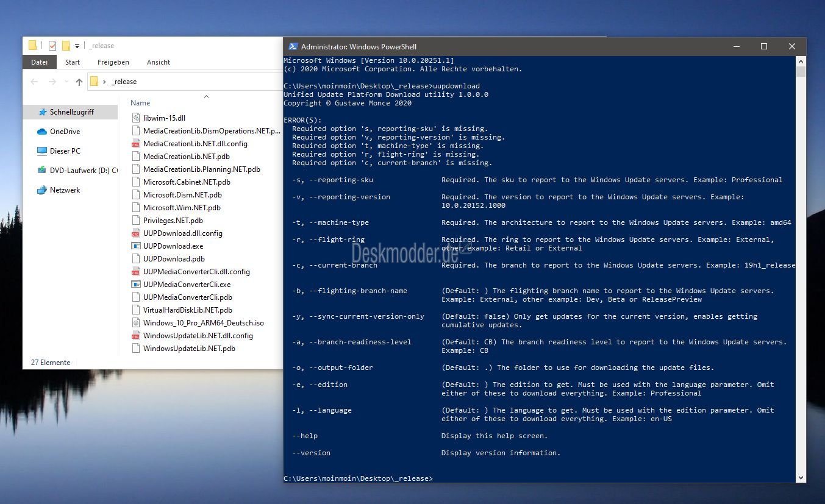Screen dimensions: 825x504
Task: Click PowerShell scrollbar down arrow
Action: pos(801,478)
